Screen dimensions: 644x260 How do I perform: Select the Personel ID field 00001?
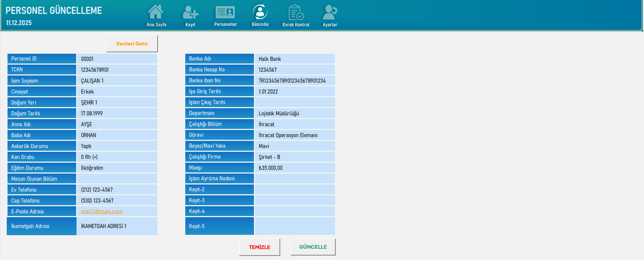coord(117,59)
